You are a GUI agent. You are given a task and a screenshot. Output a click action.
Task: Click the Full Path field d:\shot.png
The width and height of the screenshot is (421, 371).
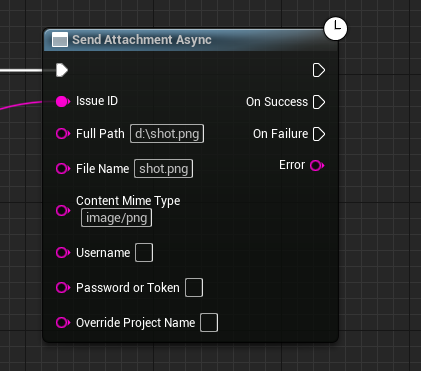tap(167, 134)
